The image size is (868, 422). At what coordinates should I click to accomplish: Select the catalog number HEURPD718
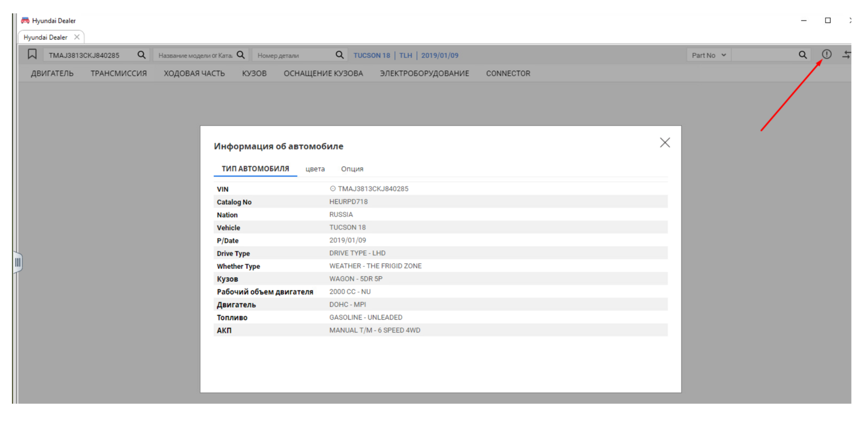point(349,202)
